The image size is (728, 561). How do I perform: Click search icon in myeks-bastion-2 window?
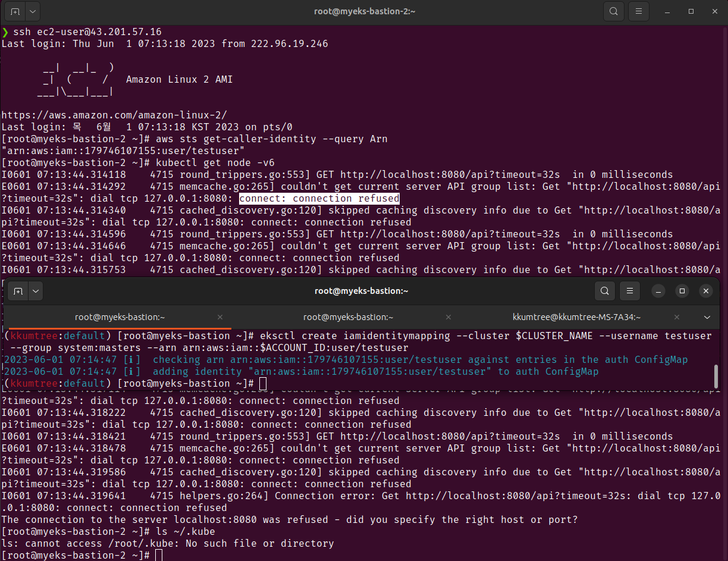(614, 11)
